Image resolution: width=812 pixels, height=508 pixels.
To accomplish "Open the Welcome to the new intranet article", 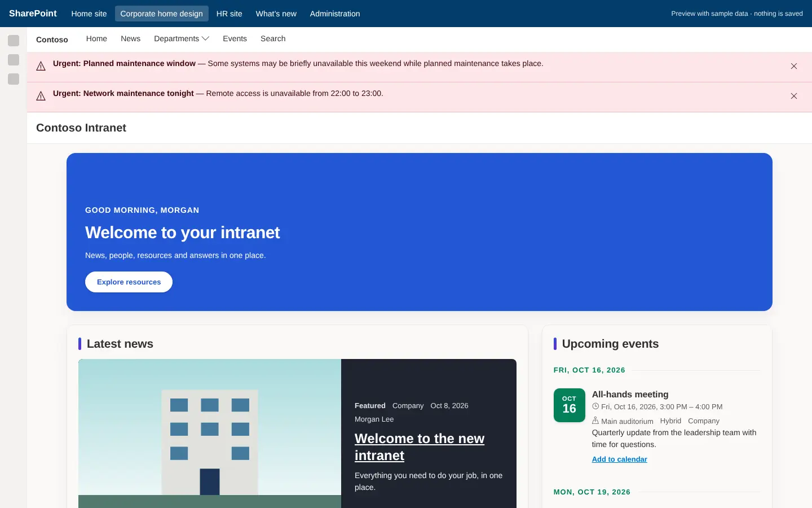I will (420, 447).
